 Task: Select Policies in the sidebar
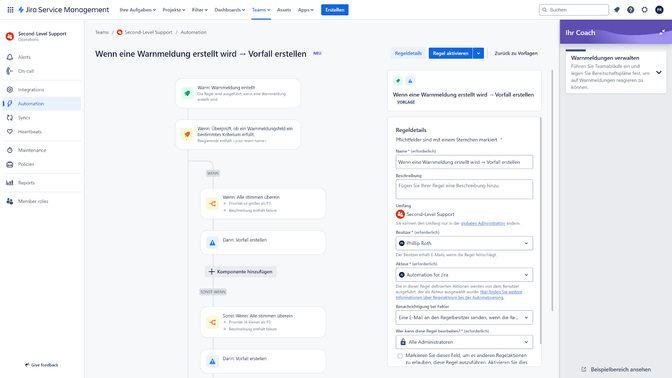(42, 164)
